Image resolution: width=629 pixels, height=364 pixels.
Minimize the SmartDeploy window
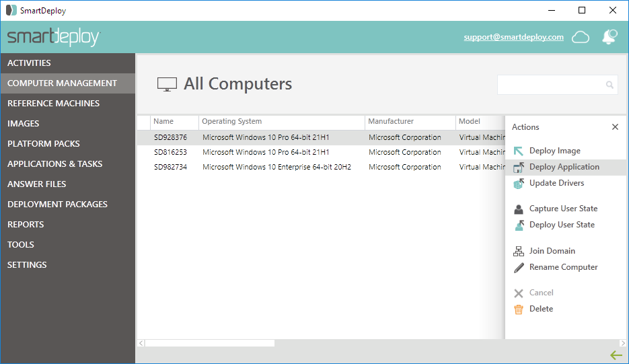(552, 11)
